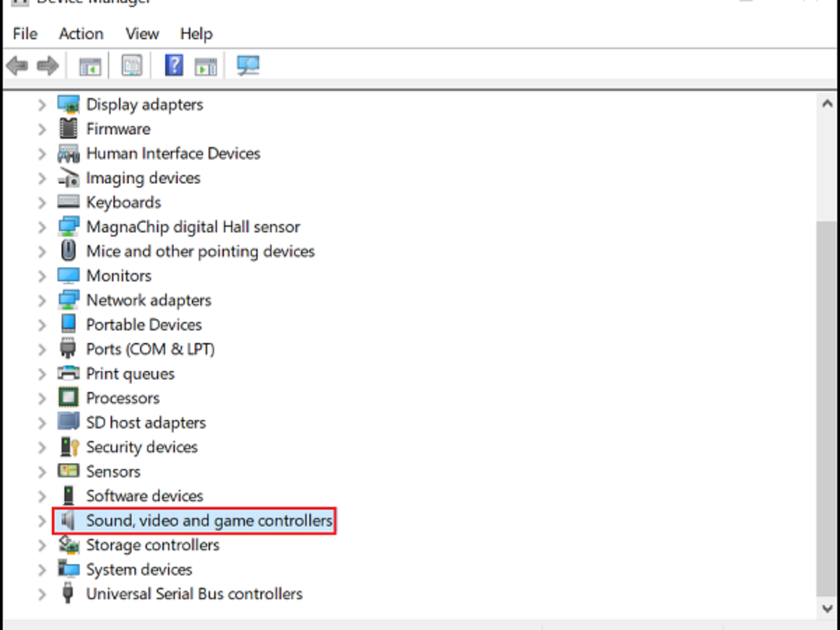Image resolution: width=840 pixels, height=630 pixels.
Task: Expand the System devices node
Action: [x=42, y=570]
